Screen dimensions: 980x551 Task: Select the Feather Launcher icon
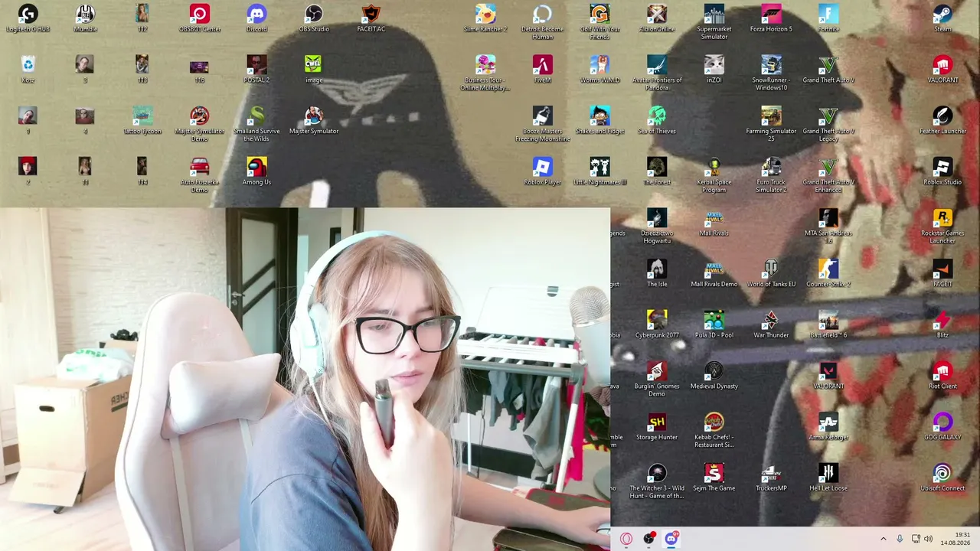(x=942, y=121)
